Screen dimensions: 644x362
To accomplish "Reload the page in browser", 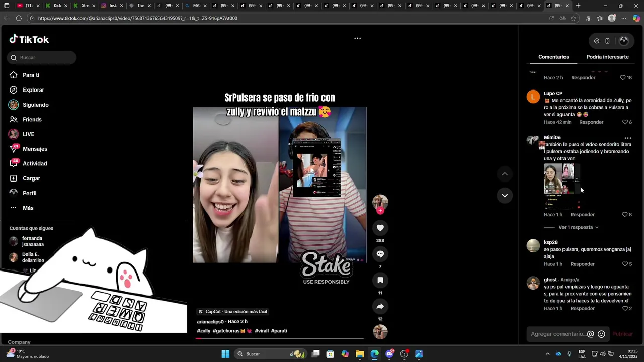I will 19,18.
